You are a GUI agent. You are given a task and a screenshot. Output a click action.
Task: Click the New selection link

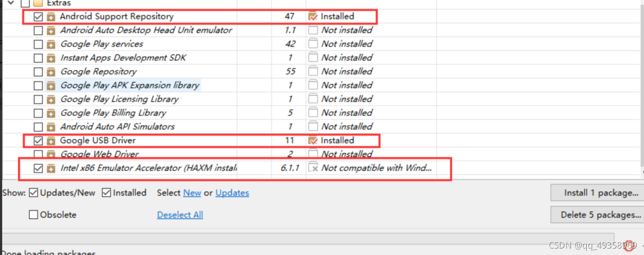point(192,193)
